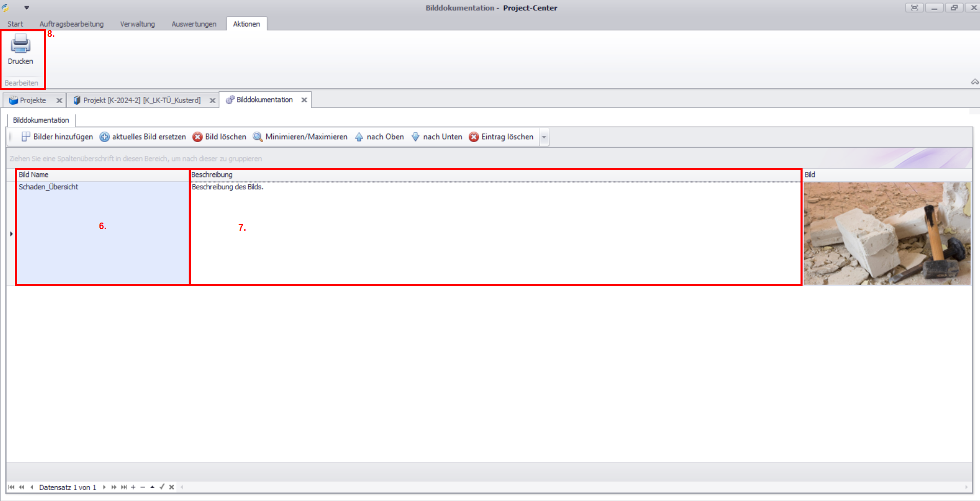The image size is (980, 501).
Task: Close the Projekt [K-2024-2] tab
Action: coord(212,101)
